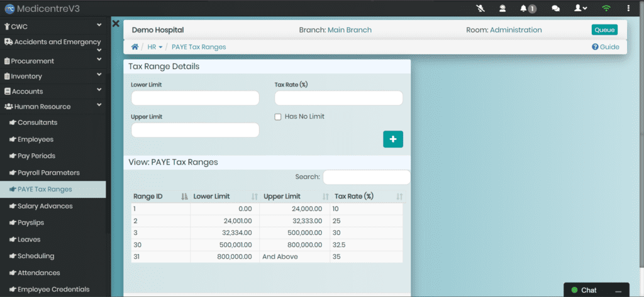Click the Range ID 30 cell
Image resolution: width=644 pixels, height=297 pixels.
[160, 245]
